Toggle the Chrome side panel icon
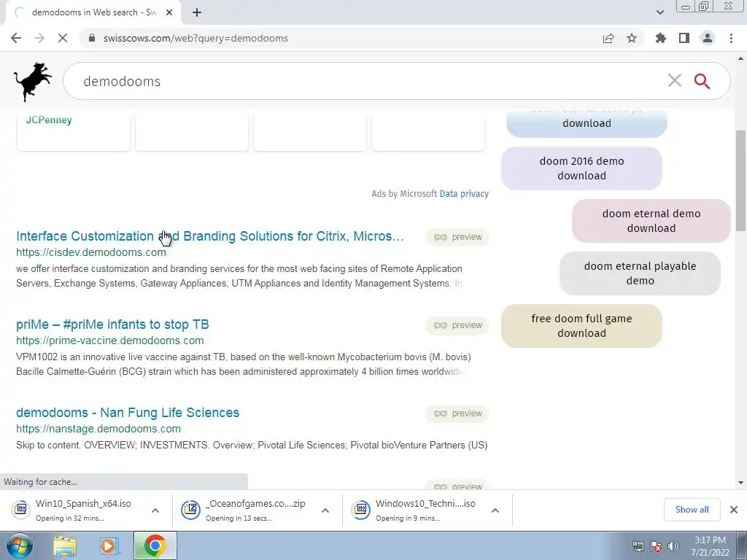 click(x=684, y=38)
